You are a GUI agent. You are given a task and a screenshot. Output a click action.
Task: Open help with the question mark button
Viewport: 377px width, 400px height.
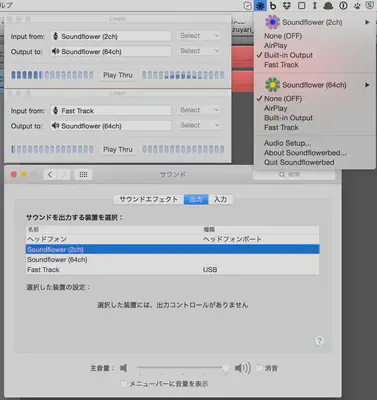[x=319, y=341]
